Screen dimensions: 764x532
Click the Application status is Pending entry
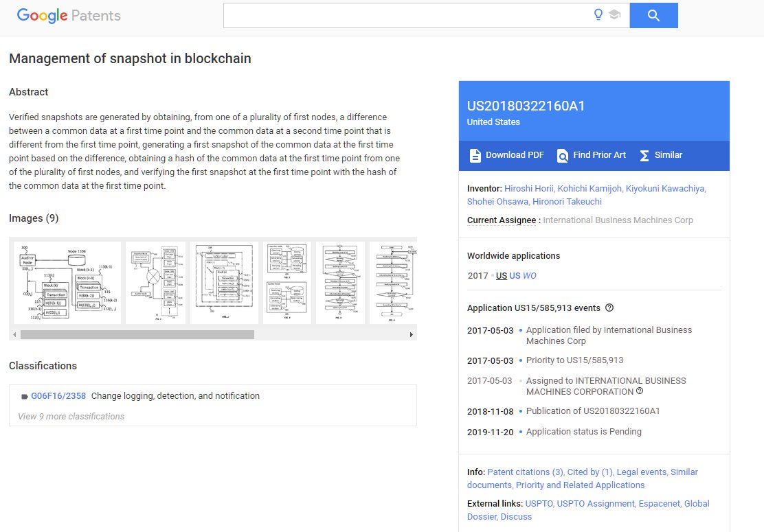[584, 431]
